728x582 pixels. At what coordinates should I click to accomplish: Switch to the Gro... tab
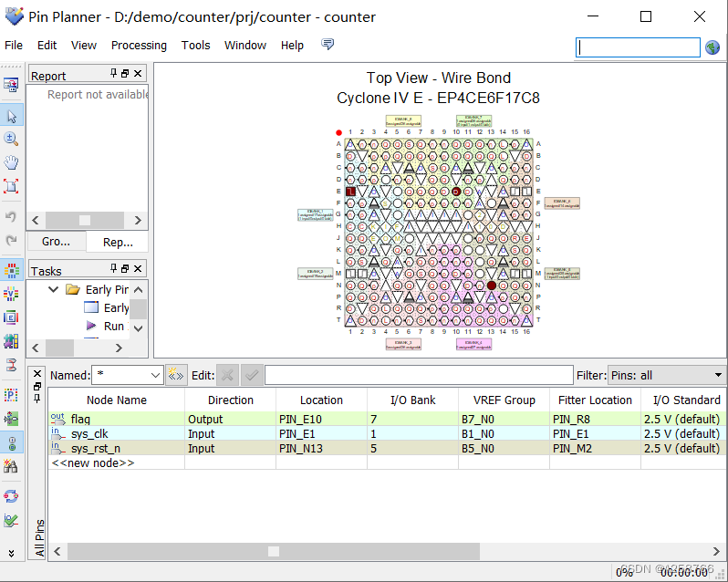click(x=57, y=242)
